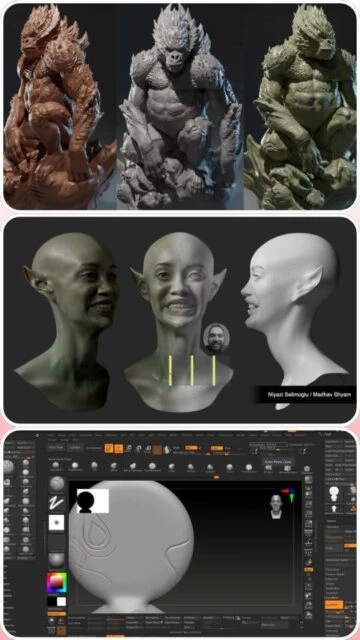Click the half-shaded sphere icon beside Gizmo
This screenshot has height=640, width=360.
(167, 450)
